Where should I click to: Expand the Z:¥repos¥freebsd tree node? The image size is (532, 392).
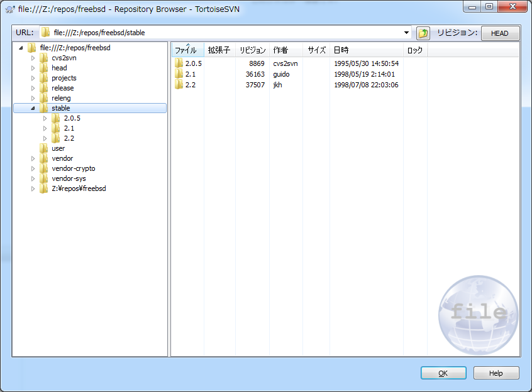click(x=33, y=188)
